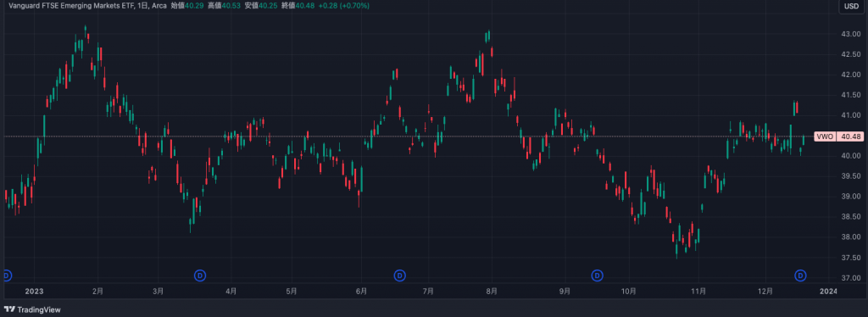Click the 3月 label on time axis
868x317 pixels.
coord(159,291)
